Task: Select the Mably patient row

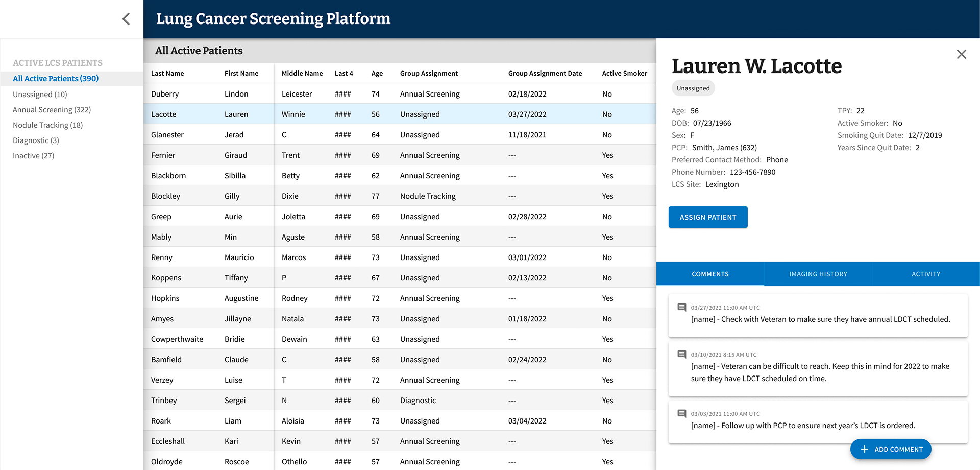Action: click(x=400, y=237)
